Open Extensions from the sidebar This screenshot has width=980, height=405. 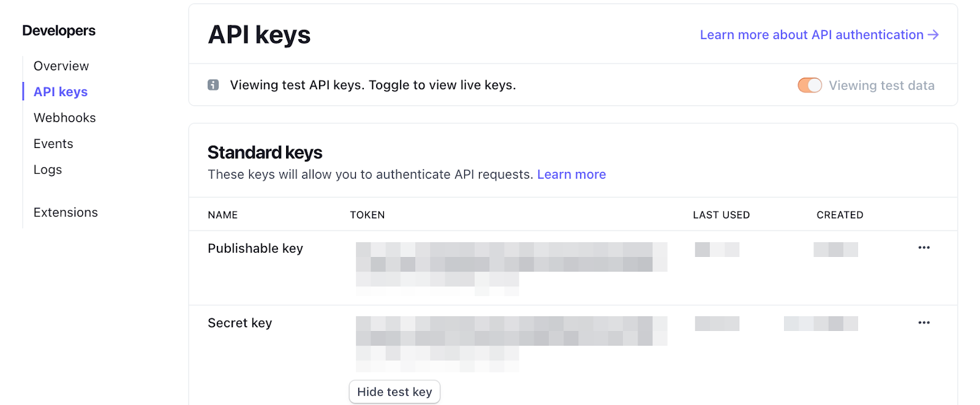66,212
